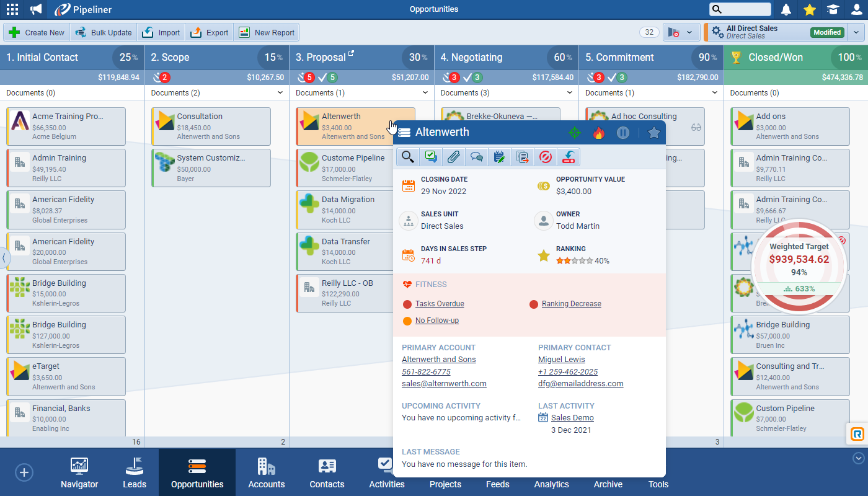Toggle the star favorite on Altenwerth popup
This screenshot has height=496, width=868.
point(653,133)
